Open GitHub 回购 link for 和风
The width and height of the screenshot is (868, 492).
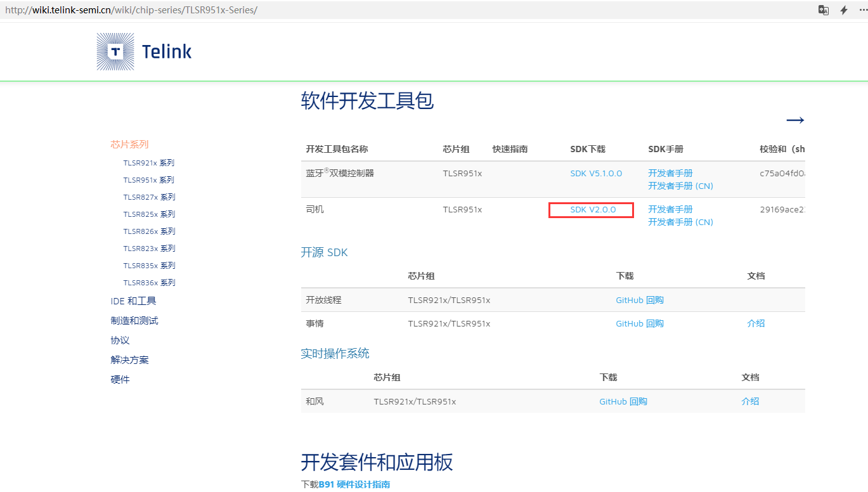pyautogui.click(x=623, y=401)
